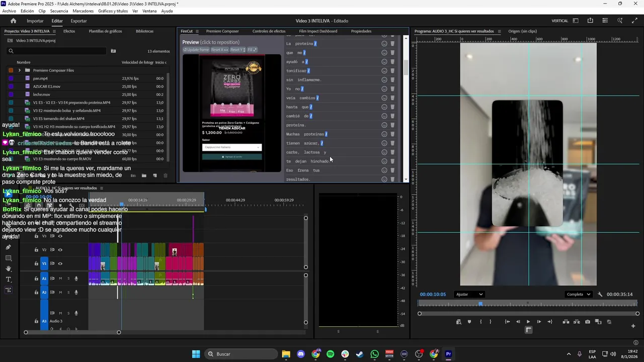Viewport: 644px width, 362px height.
Task: Click the Reset X button in FireCut
Action: click(x=219, y=50)
